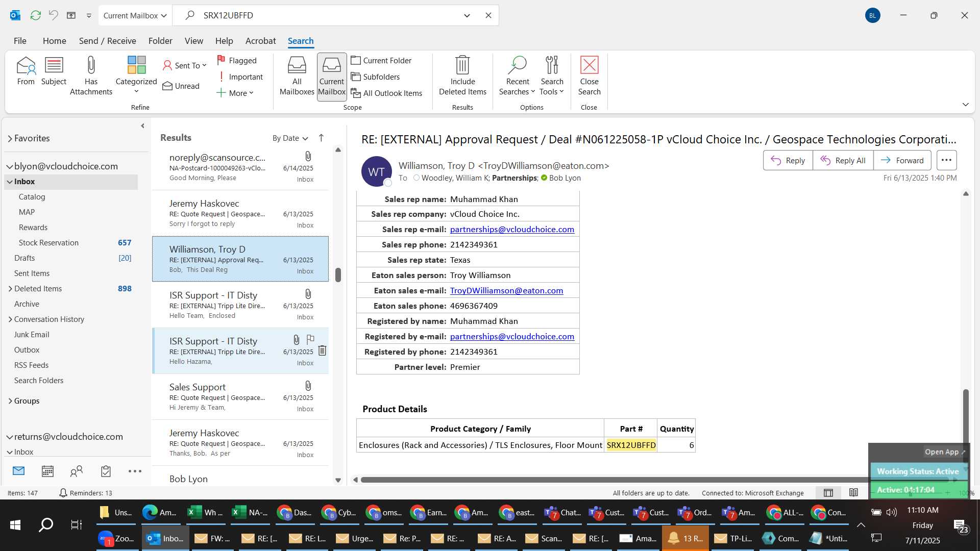Open Jeremy Haskovec 'Sorry I forgot to reply' email
The image size is (980, 551).
(240, 213)
